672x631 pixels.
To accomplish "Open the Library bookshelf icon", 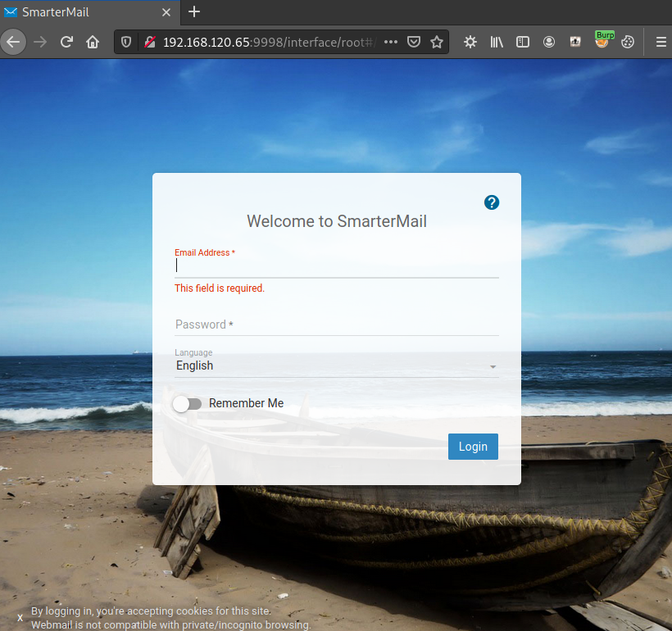I will (497, 42).
